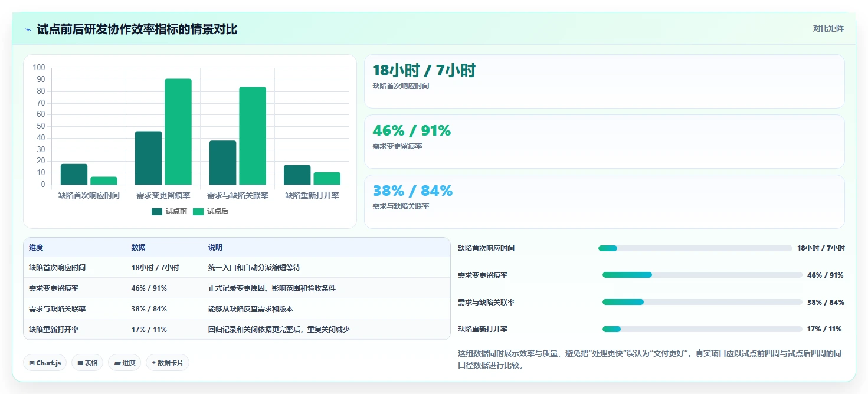Image resolution: width=868 pixels, height=394 pixels.
Task: Click the 缺陷首次响应时间 caption in the data card
Action: [x=401, y=86]
